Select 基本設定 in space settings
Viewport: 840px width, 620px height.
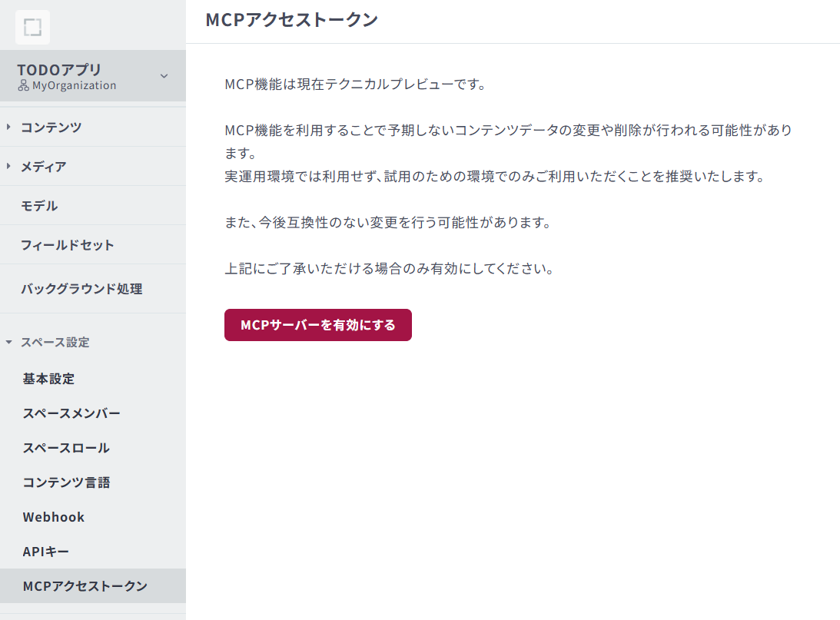pos(48,379)
